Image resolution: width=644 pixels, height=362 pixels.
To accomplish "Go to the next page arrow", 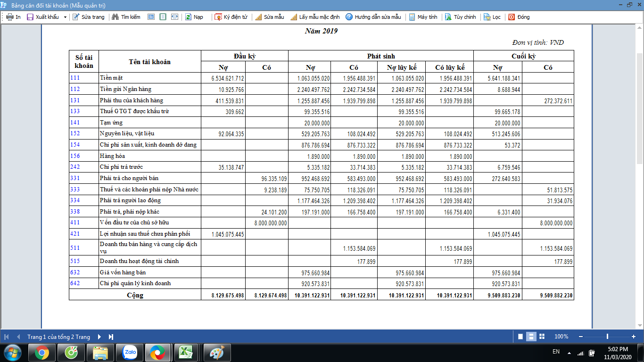I will coord(99,337).
